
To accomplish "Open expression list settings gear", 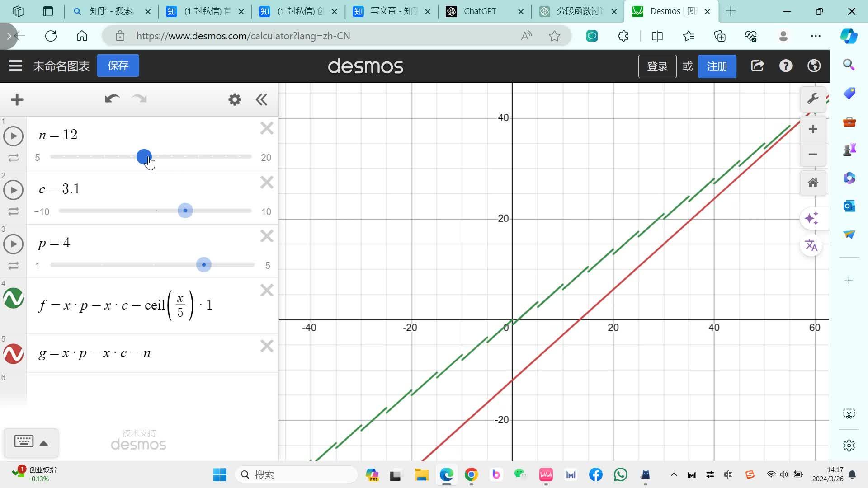I will (x=235, y=99).
